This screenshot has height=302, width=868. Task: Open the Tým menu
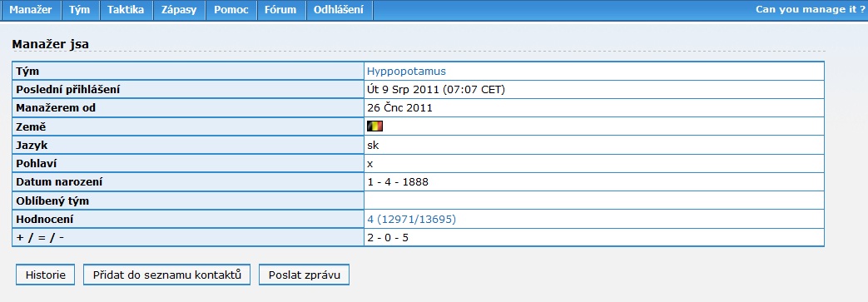tap(80, 9)
